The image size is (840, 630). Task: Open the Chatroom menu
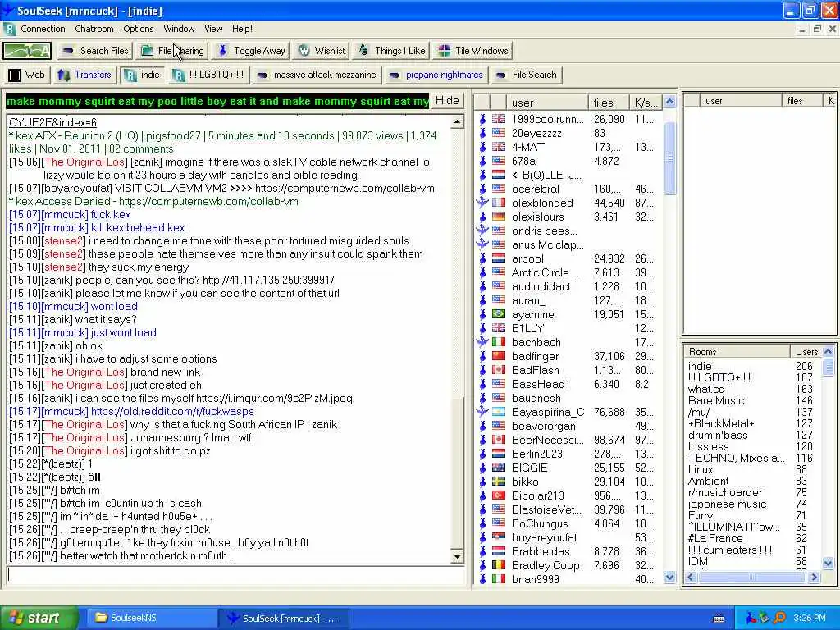click(94, 29)
